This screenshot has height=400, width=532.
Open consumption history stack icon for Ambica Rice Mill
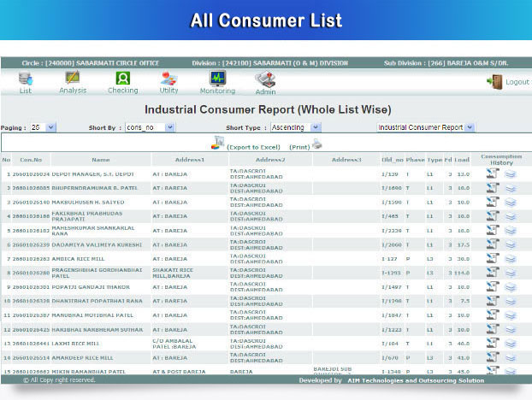coord(511,259)
